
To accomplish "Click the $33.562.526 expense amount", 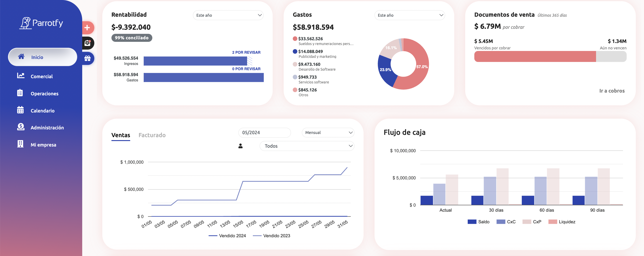I will tap(311, 39).
